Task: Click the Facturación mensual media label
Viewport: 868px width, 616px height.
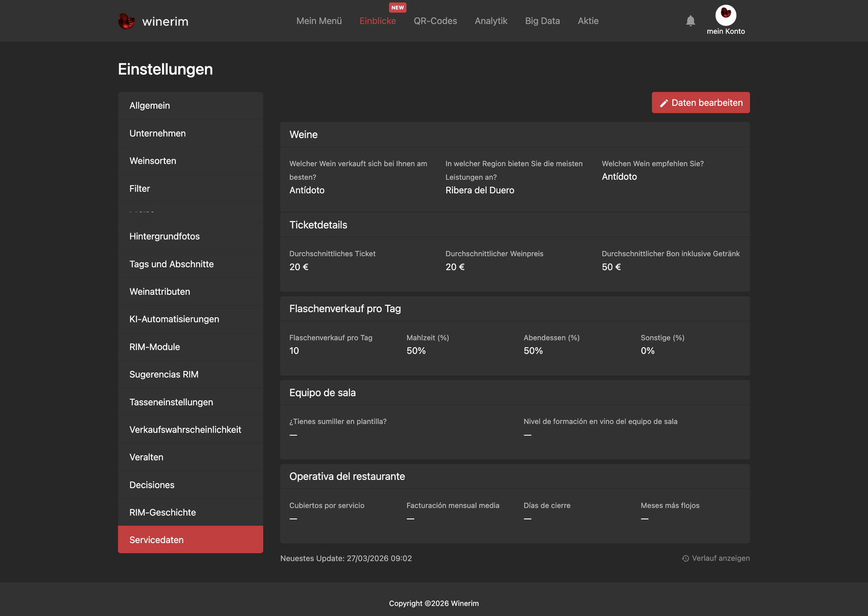Action: pyautogui.click(x=453, y=506)
